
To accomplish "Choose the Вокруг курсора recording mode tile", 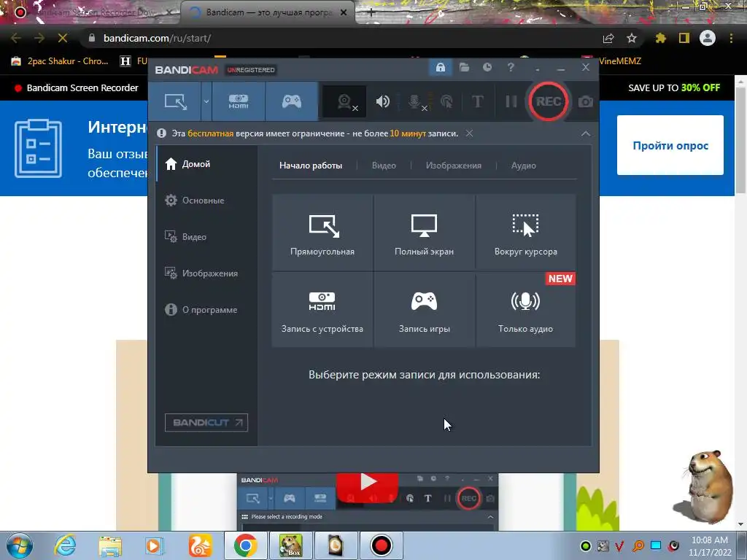I will [x=525, y=232].
